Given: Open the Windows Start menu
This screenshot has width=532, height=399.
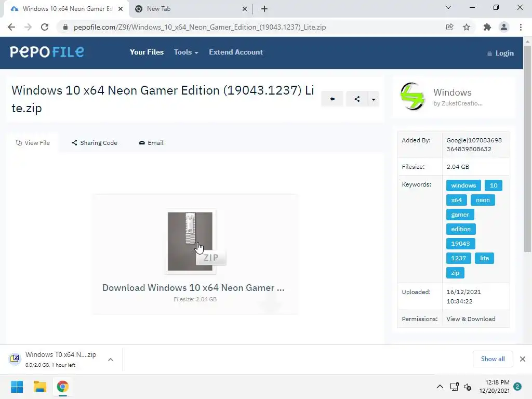Looking at the screenshot, I should [17, 387].
